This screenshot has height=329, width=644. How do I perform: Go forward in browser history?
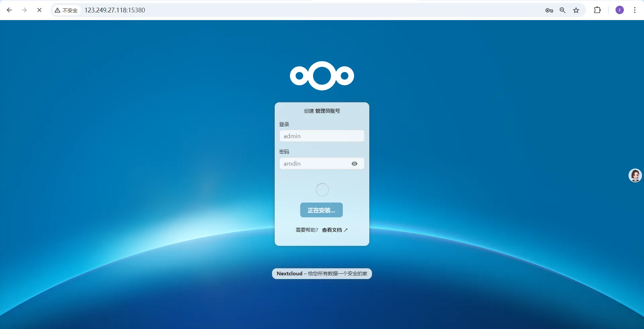pyautogui.click(x=24, y=10)
